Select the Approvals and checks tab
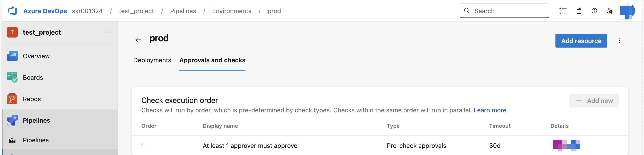 tap(212, 60)
